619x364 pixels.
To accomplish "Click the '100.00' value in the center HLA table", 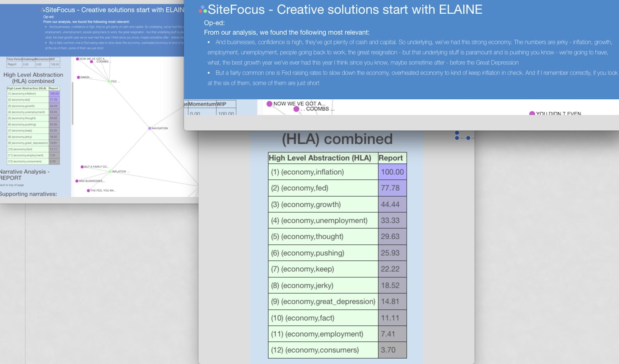I will tap(392, 172).
